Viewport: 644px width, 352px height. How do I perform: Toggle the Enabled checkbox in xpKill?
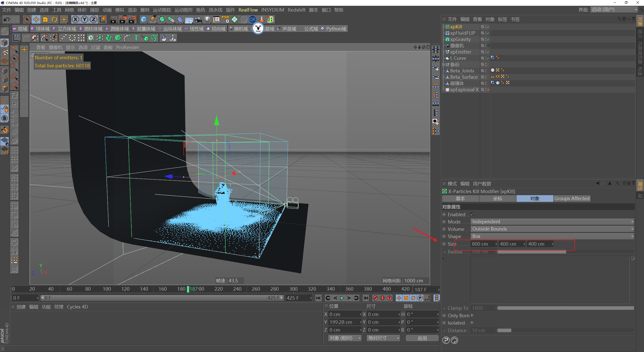point(472,214)
